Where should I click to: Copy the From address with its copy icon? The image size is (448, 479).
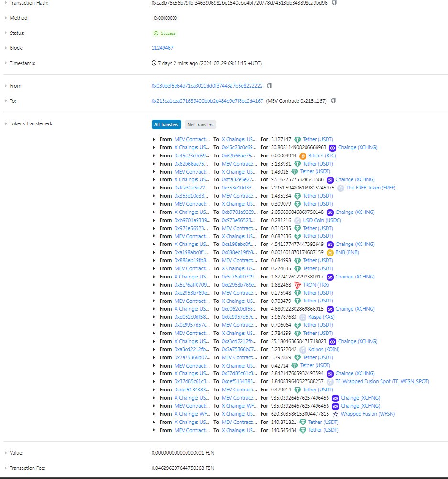[x=269, y=86]
